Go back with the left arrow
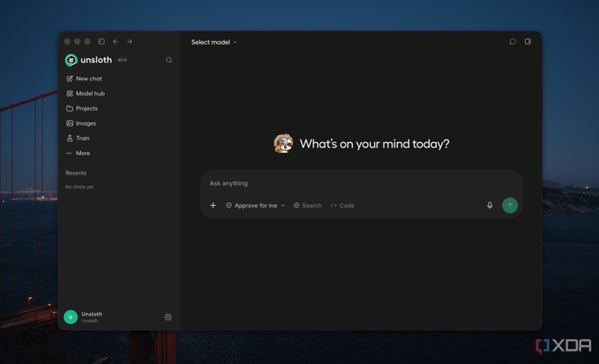The width and height of the screenshot is (599, 364). pos(115,41)
